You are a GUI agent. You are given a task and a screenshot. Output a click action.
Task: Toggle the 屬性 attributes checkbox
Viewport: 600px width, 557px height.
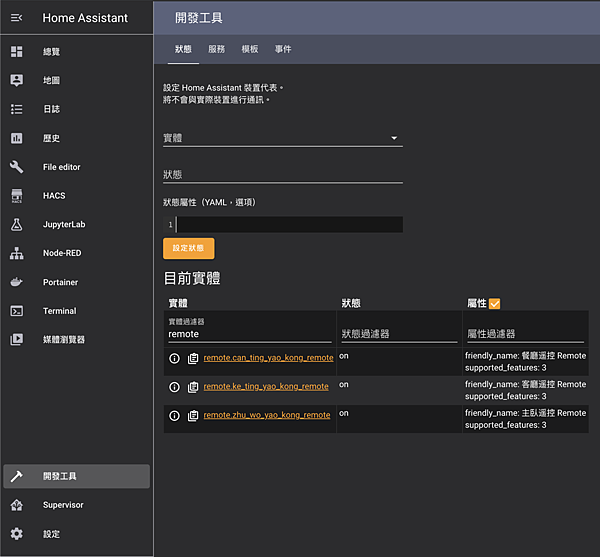coord(494,304)
